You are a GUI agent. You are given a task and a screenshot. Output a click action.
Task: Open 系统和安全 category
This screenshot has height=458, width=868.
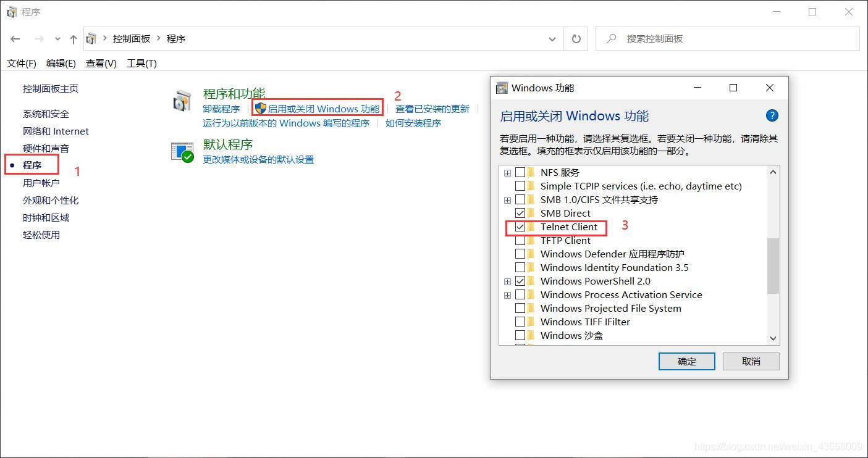point(46,114)
